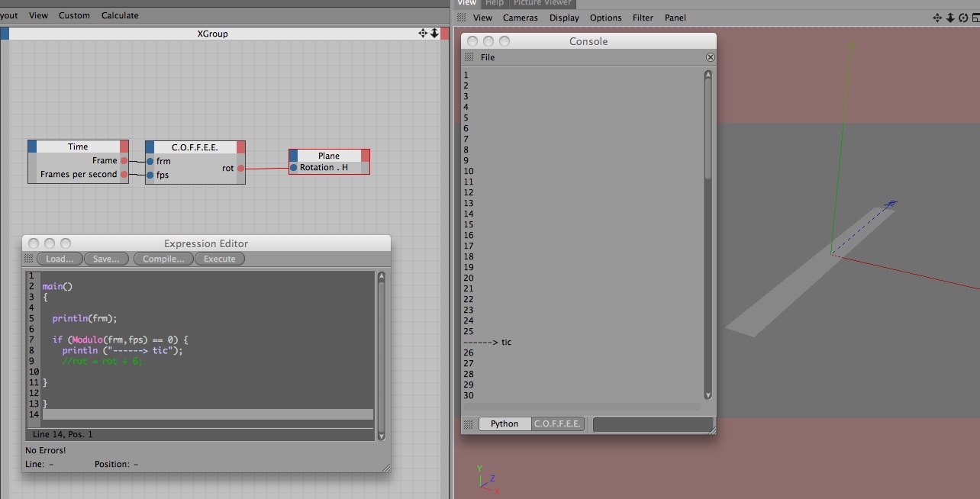Image resolution: width=980 pixels, height=499 pixels.
Task: Select the C.O.F.F.E.E. node title
Action: click(195, 147)
